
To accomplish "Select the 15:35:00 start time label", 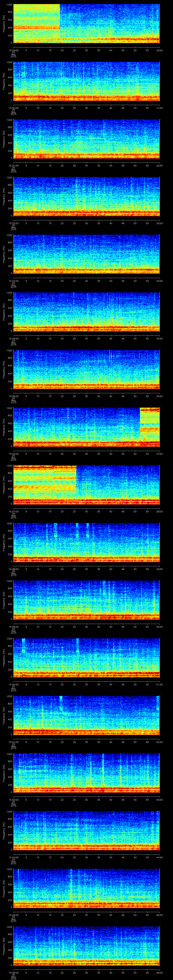I will [x=14, y=396].
